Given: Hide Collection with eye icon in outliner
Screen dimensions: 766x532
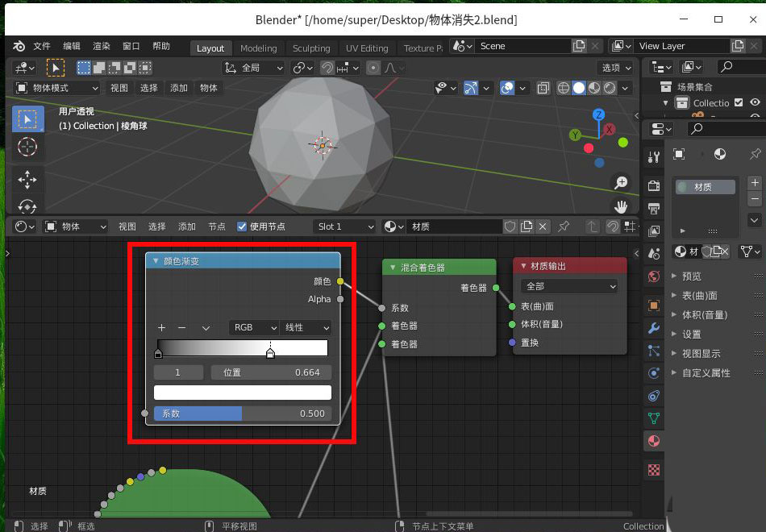Looking at the screenshot, I should (755, 102).
